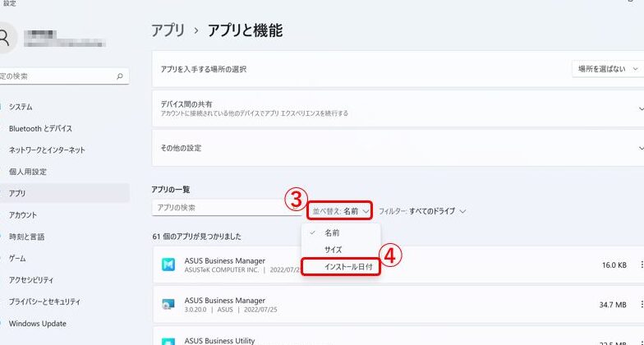Click ASUSTeK ASUS Business Manager app icon
The image size is (644, 345).
[x=168, y=264]
